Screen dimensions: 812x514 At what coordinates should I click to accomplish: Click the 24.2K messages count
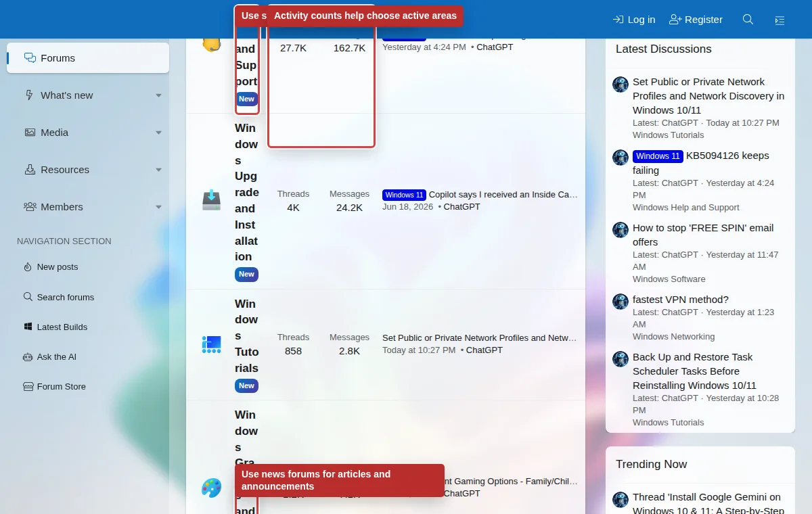coord(349,208)
